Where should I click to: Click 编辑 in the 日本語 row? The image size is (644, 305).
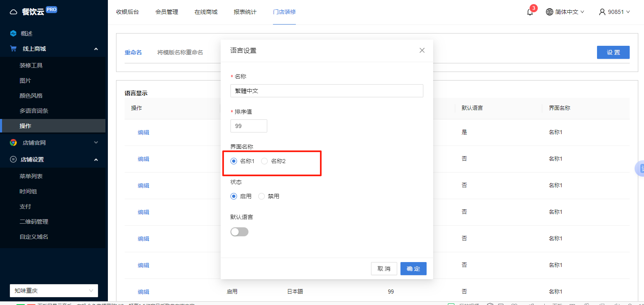tap(143, 292)
